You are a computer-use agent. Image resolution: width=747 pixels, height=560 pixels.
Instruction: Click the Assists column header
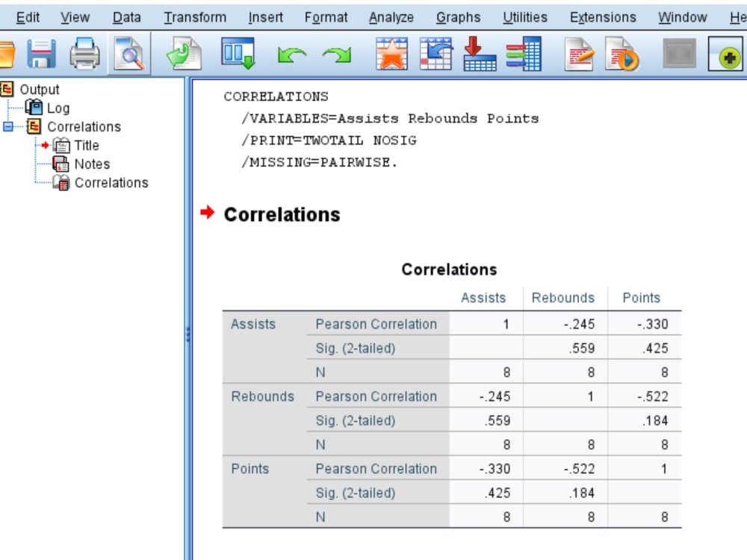tap(483, 298)
